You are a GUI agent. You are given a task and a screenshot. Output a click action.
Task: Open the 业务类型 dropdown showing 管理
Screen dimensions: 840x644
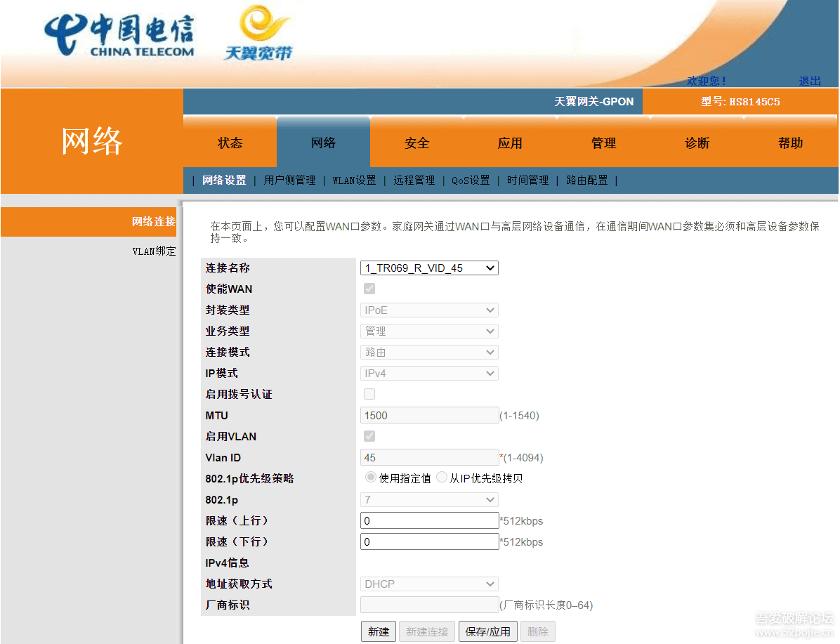[x=429, y=331]
